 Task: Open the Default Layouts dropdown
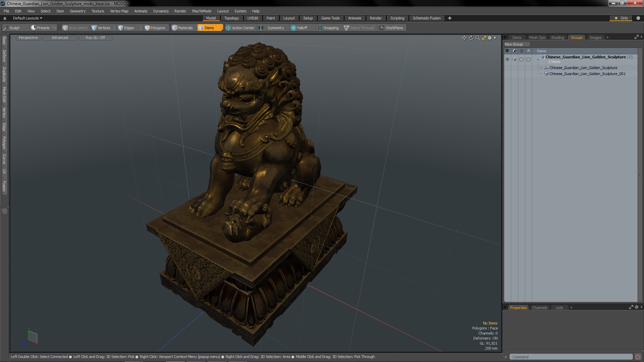click(28, 18)
